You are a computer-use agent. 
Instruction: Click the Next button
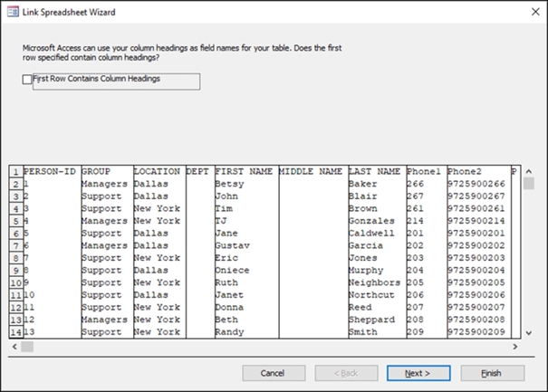click(418, 373)
